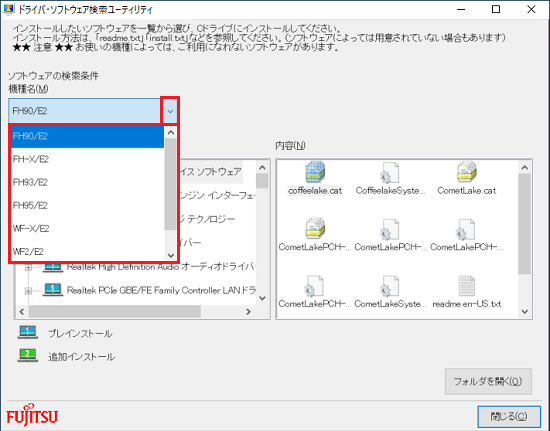Click the model list scroll-up arrow
The height and width of the screenshot is (431, 550).
tap(171, 133)
